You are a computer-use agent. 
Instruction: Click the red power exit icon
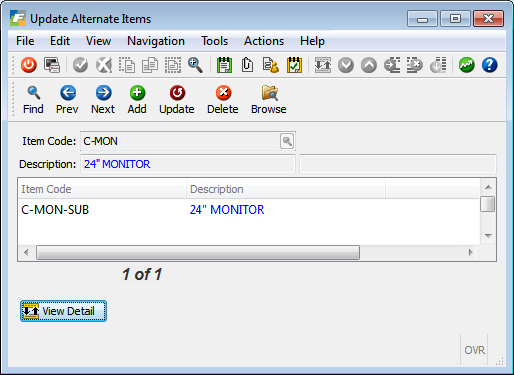coord(29,65)
